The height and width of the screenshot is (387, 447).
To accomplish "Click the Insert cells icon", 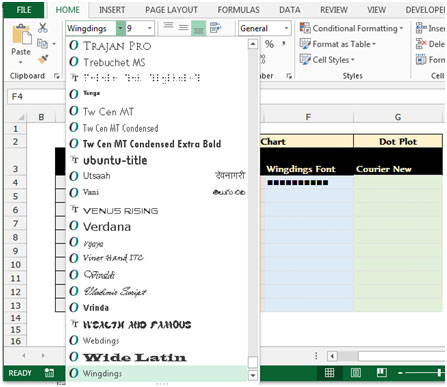I will click(421, 28).
